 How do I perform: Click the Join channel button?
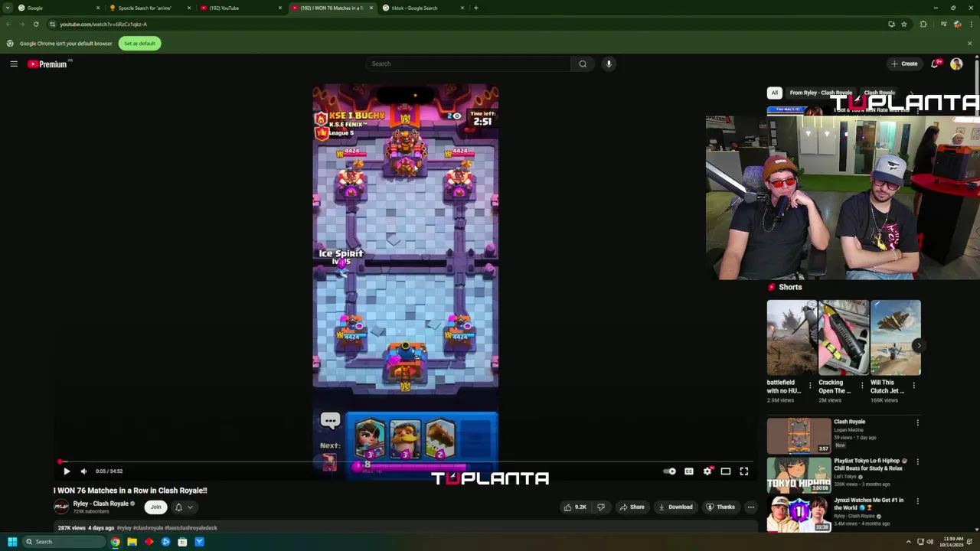point(155,507)
